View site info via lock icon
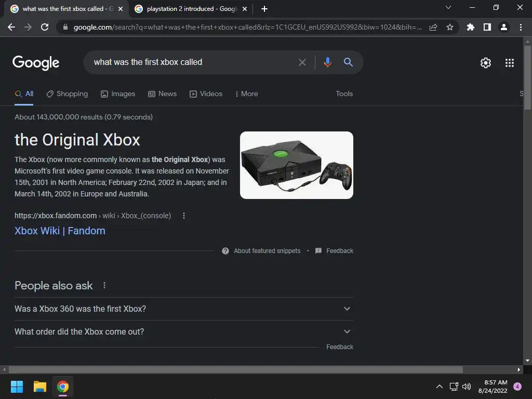The width and height of the screenshot is (532, 399). (x=65, y=27)
